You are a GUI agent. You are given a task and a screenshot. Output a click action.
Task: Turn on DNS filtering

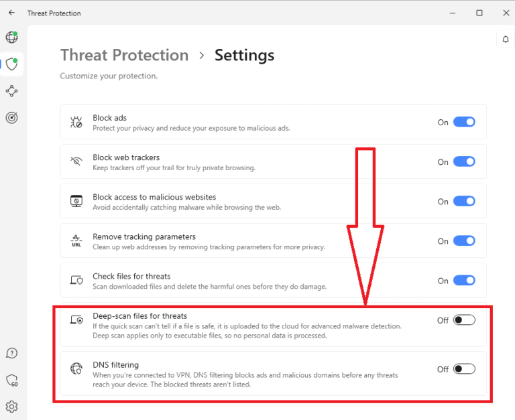[x=464, y=369]
